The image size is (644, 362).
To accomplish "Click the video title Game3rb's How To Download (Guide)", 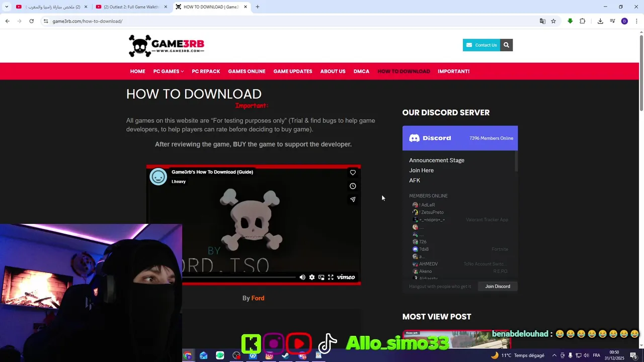I will (212, 172).
